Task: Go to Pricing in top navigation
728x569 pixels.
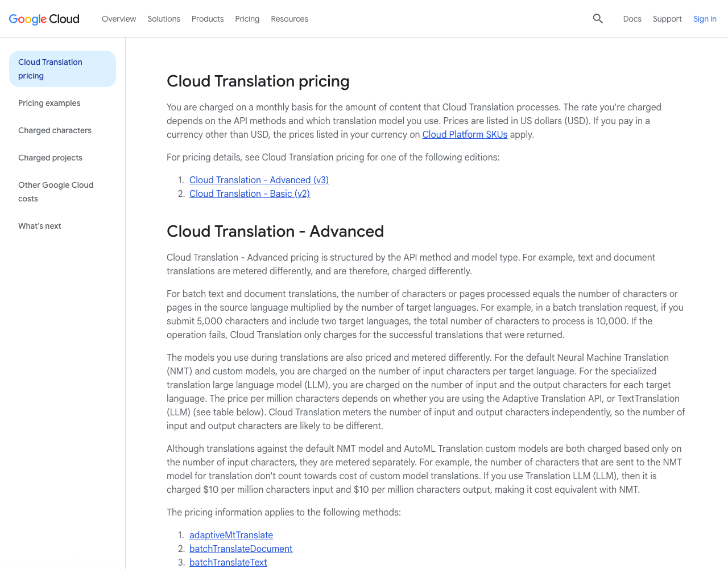Action: pyautogui.click(x=247, y=19)
